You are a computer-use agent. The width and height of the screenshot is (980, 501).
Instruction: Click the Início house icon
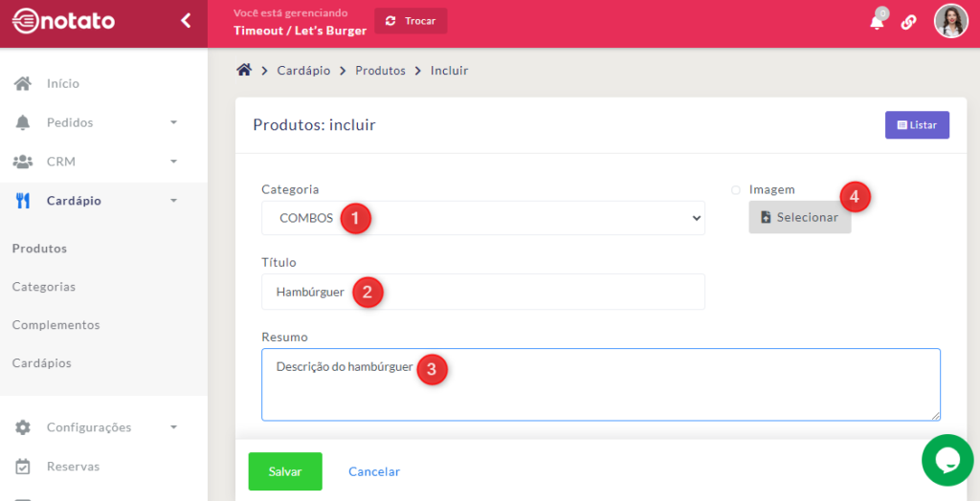[x=23, y=83]
